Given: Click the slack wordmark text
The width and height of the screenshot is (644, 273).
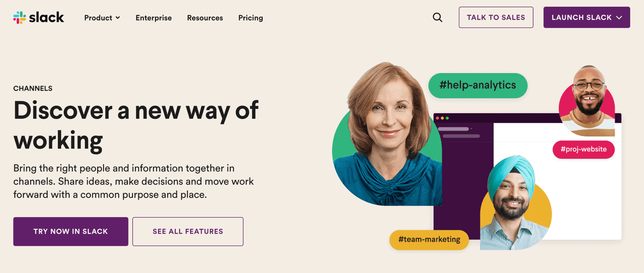Looking at the screenshot, I should (x=46, y=18).
